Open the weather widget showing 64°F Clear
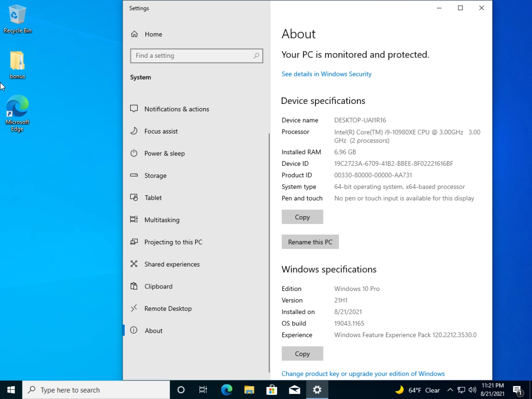Screen dimensions: 532x399 point(417,390)
